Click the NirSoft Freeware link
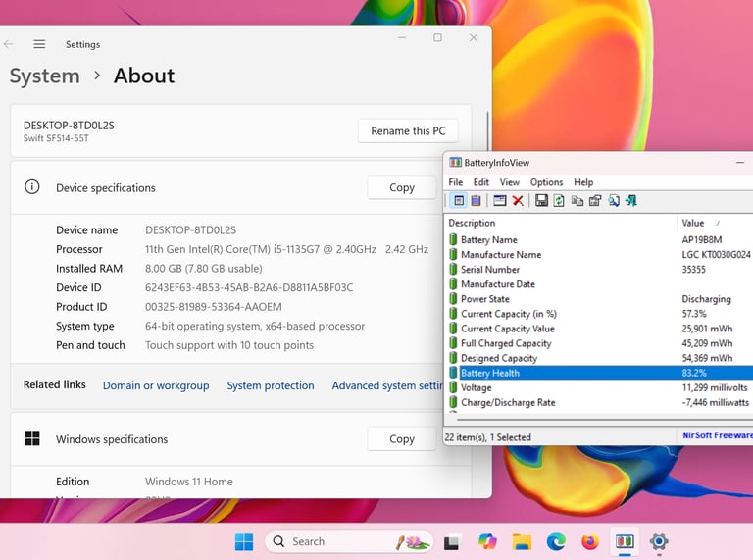Image resolution: width=753 pixels, height=560 pixels. point(718,435)
